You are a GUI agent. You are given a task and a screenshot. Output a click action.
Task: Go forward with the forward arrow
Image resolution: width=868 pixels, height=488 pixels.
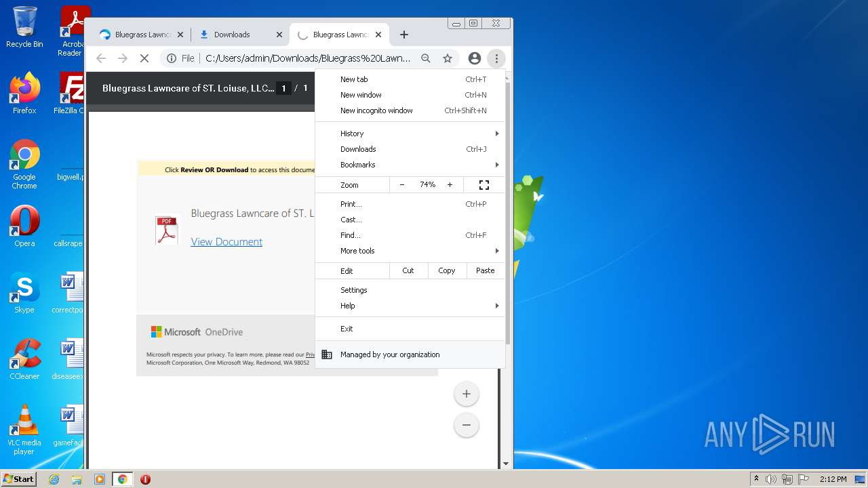click(x=123, y=58)
